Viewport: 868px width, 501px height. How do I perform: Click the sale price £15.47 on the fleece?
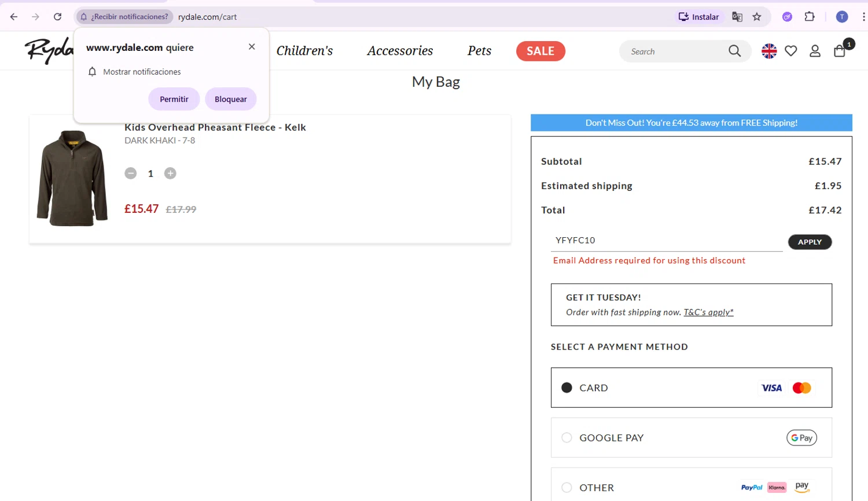(x=141, y=209)
